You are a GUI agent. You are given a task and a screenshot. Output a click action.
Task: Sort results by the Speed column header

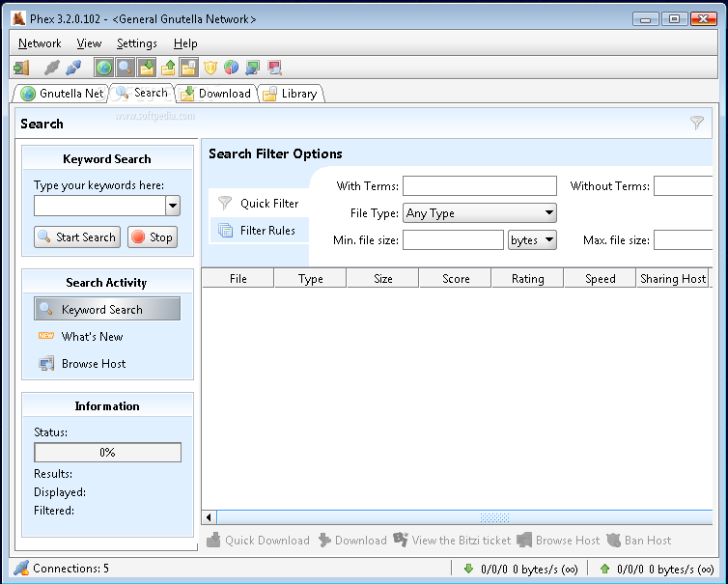pos(601,279)
